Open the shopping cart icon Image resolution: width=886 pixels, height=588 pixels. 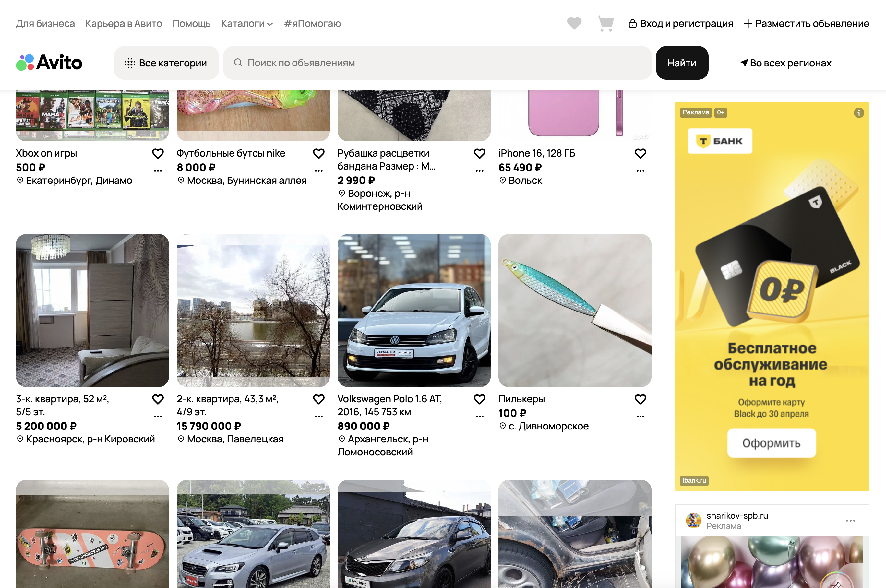point(606,23)
